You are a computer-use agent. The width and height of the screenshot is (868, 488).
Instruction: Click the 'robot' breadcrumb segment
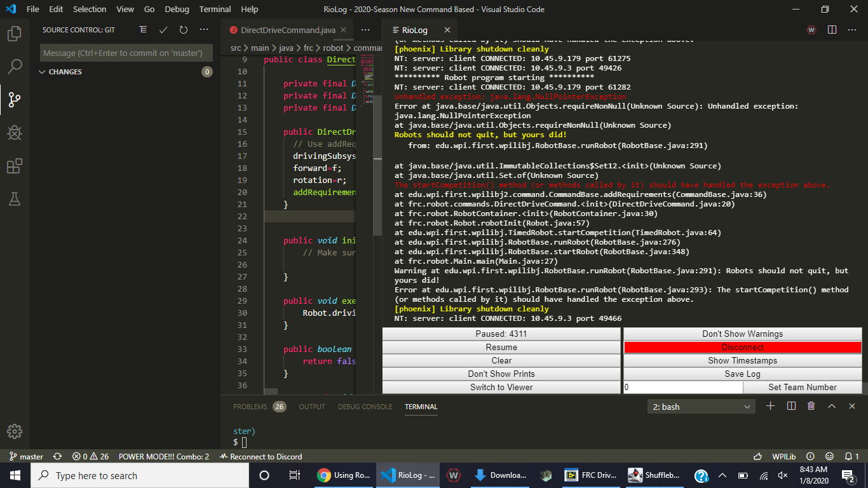pos(333,48)
